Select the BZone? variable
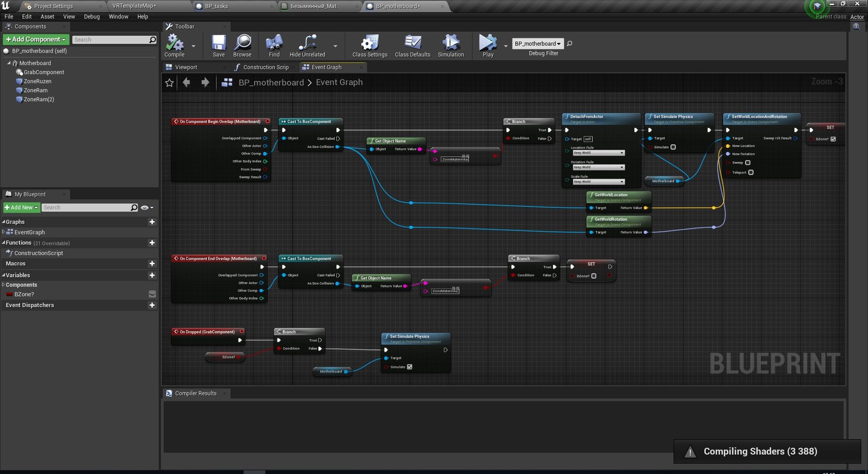This screenshot has width=868, height=474. coord(24,294)
